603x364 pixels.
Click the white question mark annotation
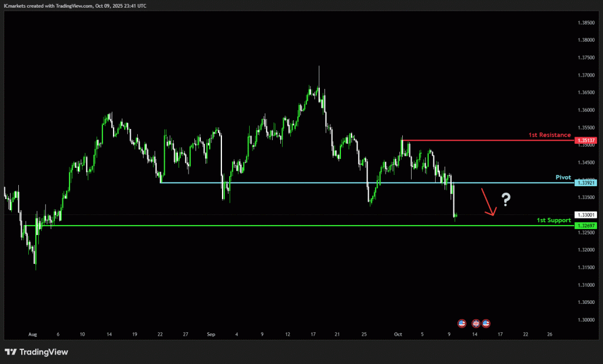coord(505,200)
